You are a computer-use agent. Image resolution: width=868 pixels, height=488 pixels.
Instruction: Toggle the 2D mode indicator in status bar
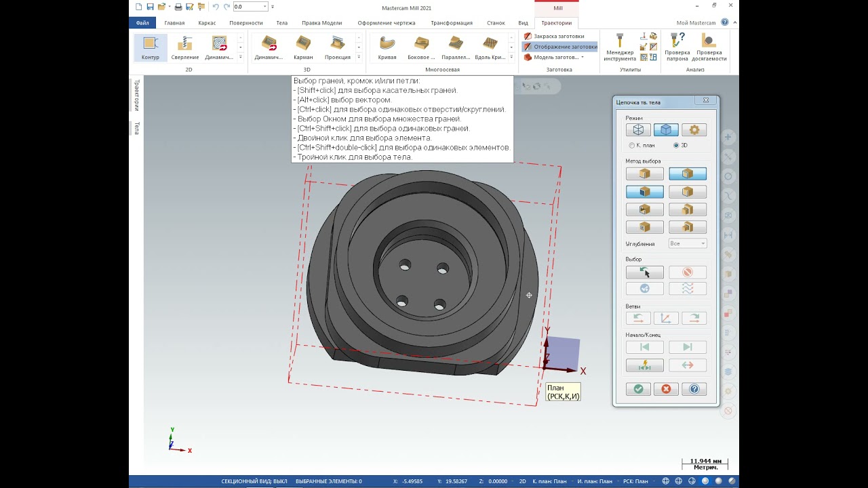click(x=522, y=481)
